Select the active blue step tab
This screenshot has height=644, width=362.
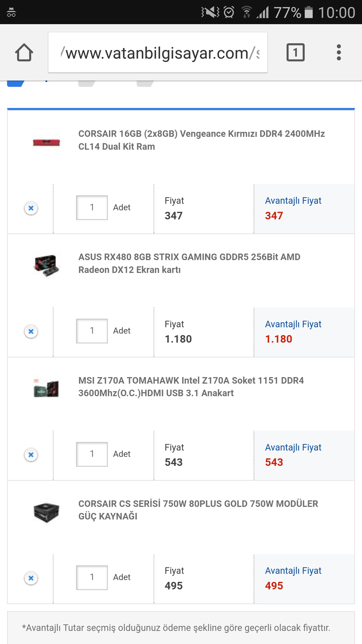tap(16, 84)
